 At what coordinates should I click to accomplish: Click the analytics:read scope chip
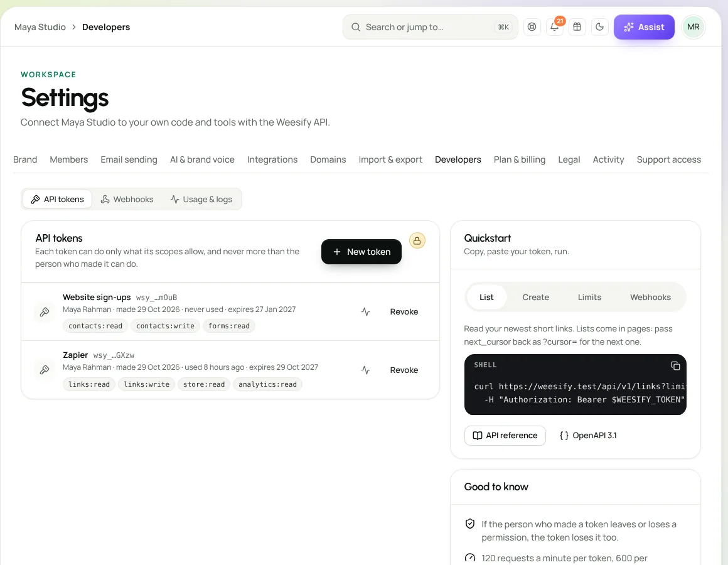click(267, 384)
